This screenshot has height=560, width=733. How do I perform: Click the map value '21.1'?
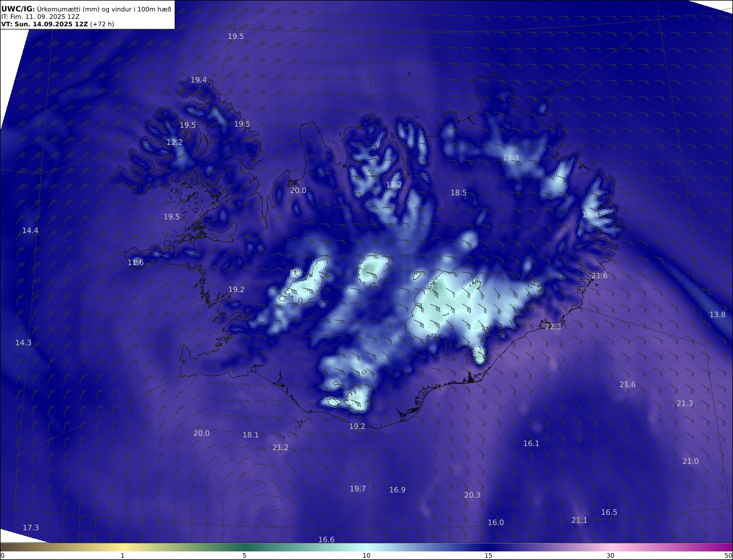tap(580, 520)
